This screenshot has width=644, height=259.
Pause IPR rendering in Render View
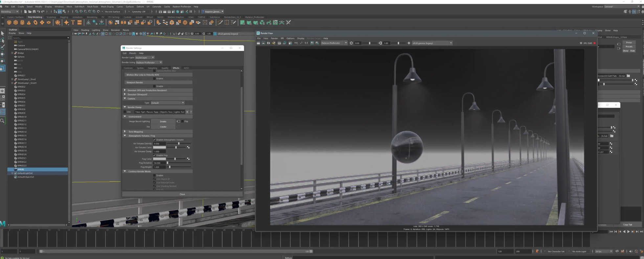coord(581,43)
